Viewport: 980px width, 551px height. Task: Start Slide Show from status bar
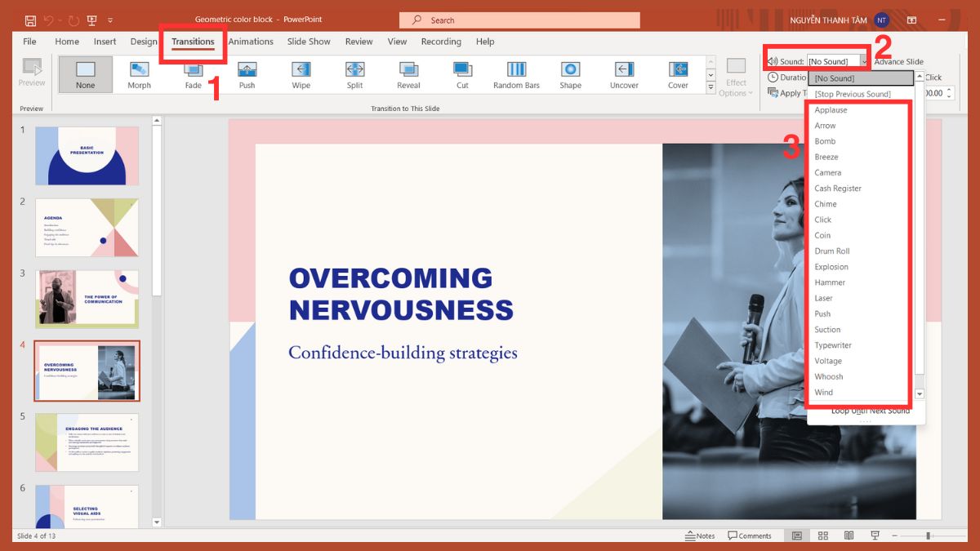(875, 535)
